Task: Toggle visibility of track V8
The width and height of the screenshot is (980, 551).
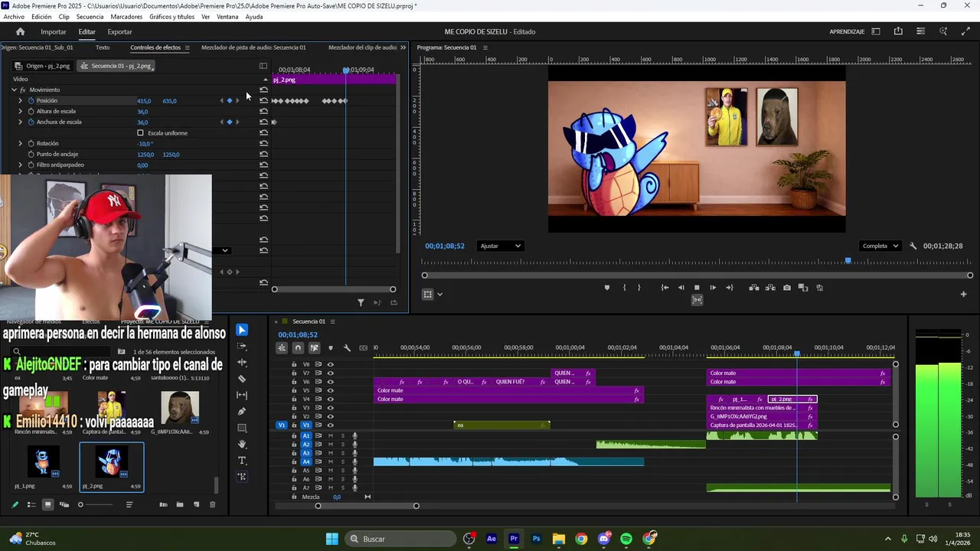Action: [x=331, y=364]
